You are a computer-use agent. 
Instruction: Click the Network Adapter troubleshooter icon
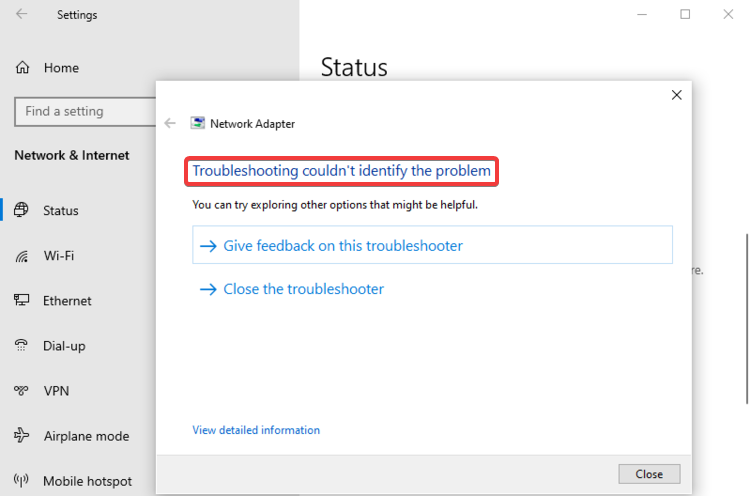coord(198,123)
